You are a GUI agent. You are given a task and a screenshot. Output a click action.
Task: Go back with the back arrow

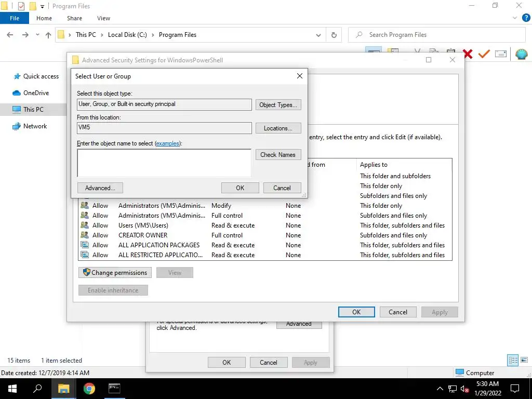pyautogui.click(x=10, y=35)
